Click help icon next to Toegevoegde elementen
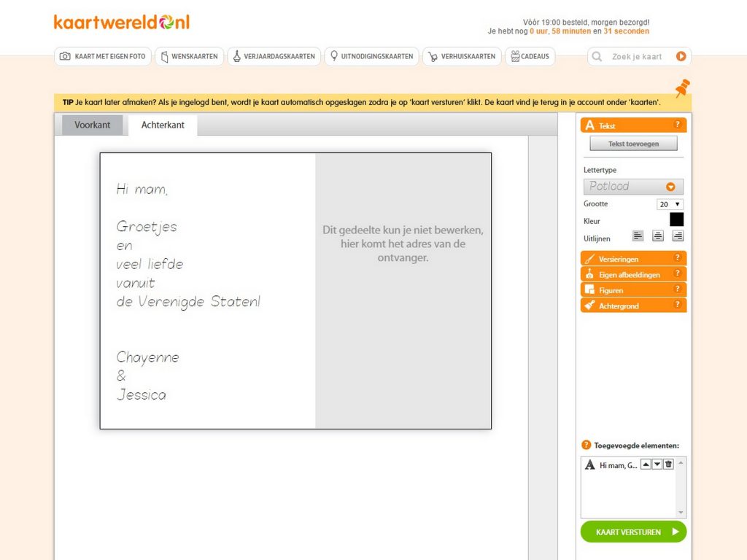 tap(586, 445)
